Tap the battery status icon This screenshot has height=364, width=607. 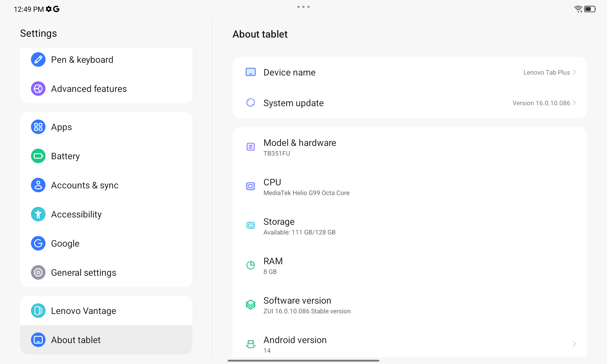[x=590, y=9]
